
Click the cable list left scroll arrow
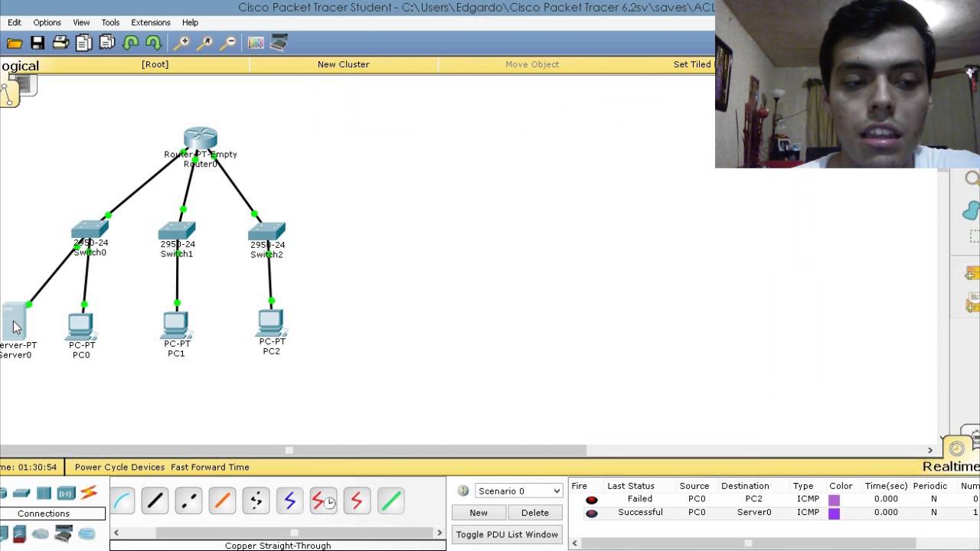(116, 533)
